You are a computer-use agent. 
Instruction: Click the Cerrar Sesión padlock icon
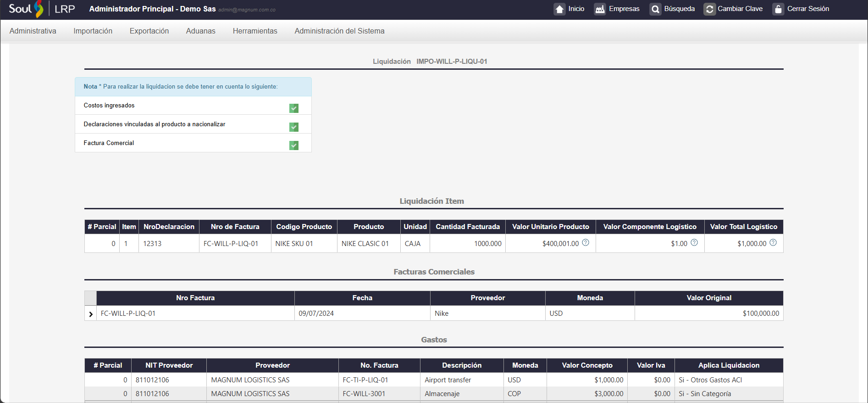pyautogui.click(x=778, y=9)
